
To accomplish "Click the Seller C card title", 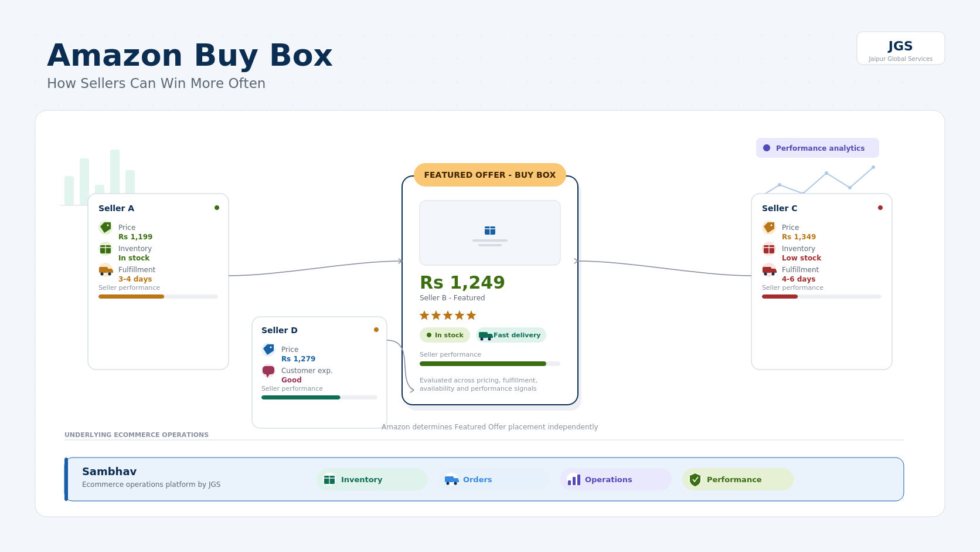I will (780, 208).
